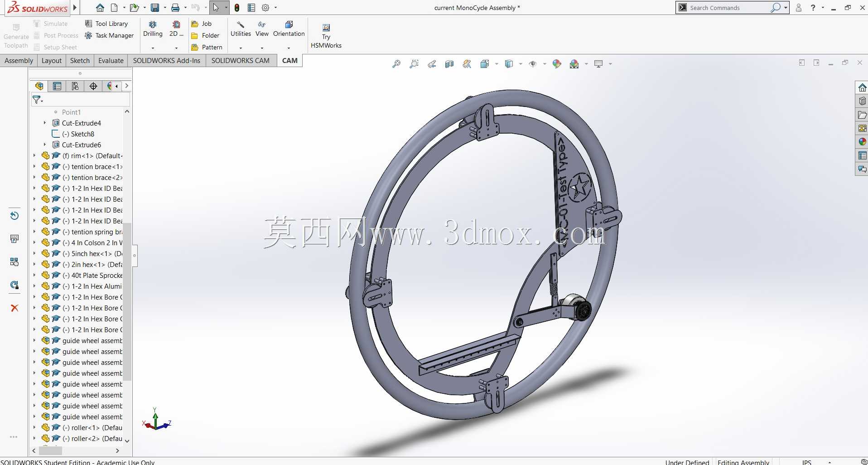Click Try HSMWorks icon
Image resolution: width=868 pixels, height=465 pixels.
(326, 36)
